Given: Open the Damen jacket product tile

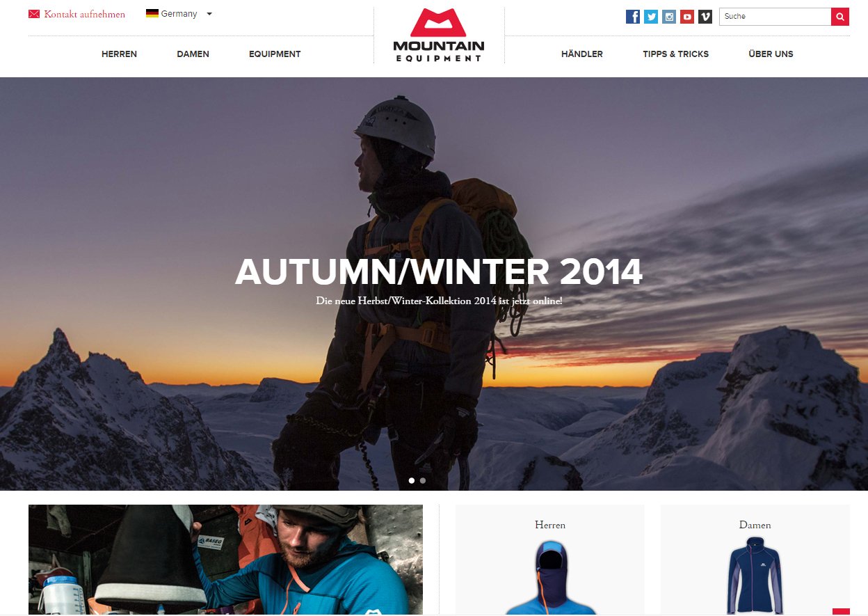Looking at the screenshot, I should coord(755,560).
